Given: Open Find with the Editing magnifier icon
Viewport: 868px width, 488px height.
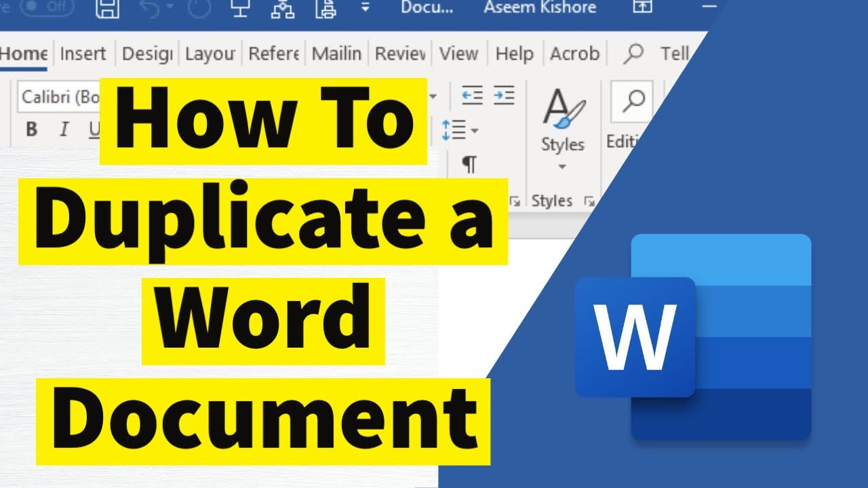Looking at the screenshot, I should [x=633, y=102].
